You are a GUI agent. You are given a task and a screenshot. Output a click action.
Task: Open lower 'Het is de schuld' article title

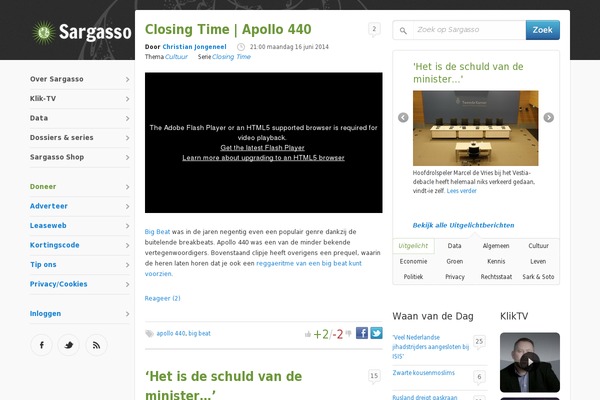point(223,385)
